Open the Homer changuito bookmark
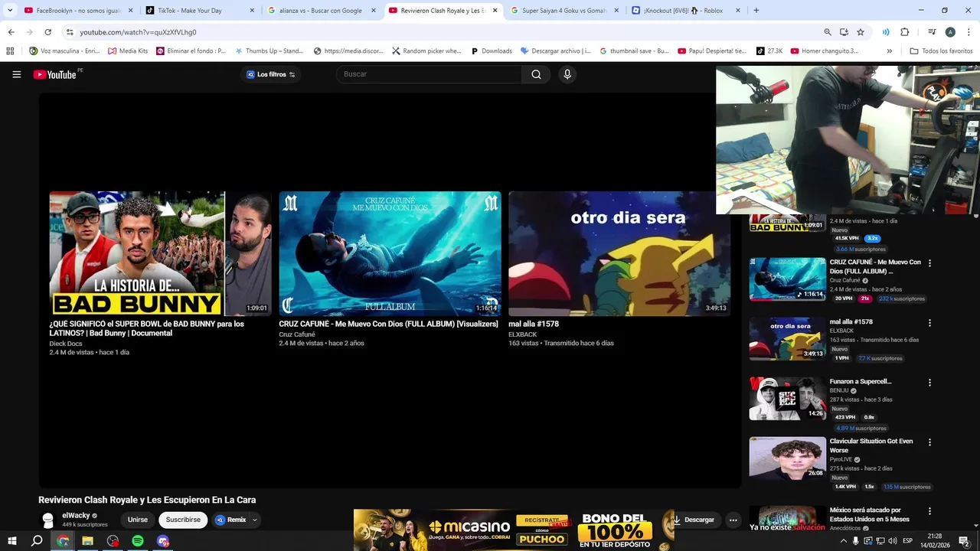This screenshot has height=551, width=980. [x=825, y=51]
